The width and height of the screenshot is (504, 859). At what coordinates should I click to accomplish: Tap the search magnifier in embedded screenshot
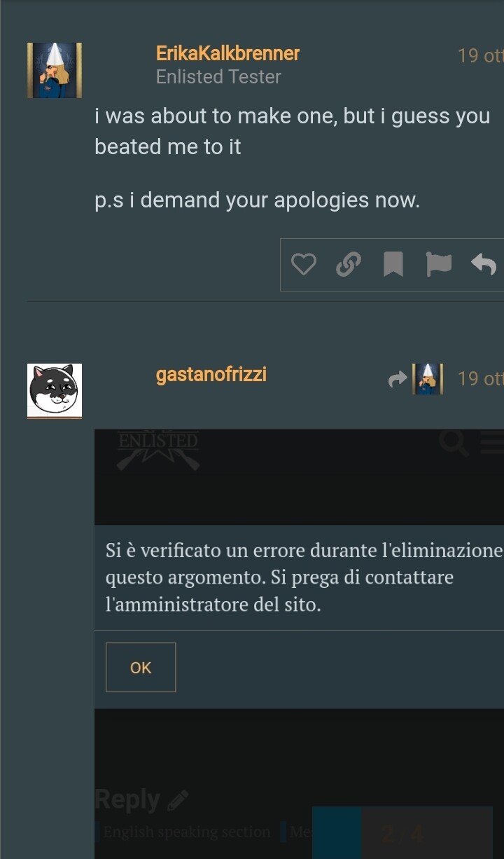tap(454, 443)
